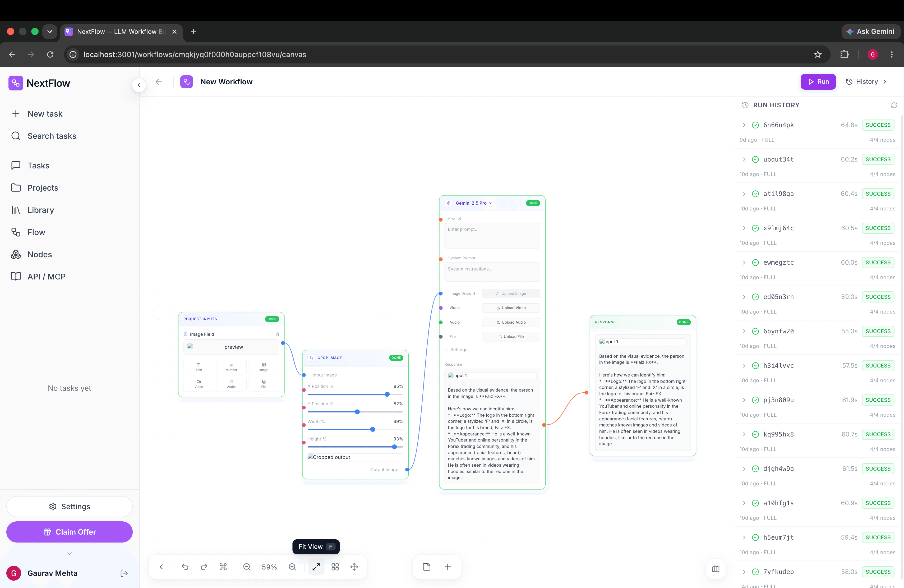The image size is (904, 588).
Task: Expand run x9lmj64c details
Action: [744, 228]
